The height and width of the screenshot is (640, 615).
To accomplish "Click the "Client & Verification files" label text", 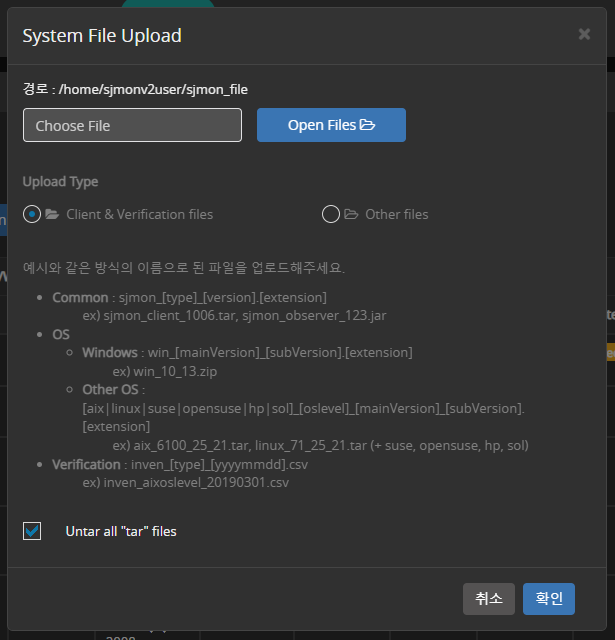I will point(139,214).
